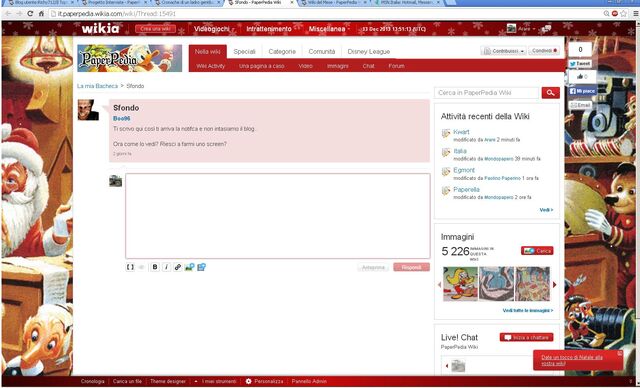640x388 pixels.
Task: Click the Inizia a chattare button
Action: 527,337
